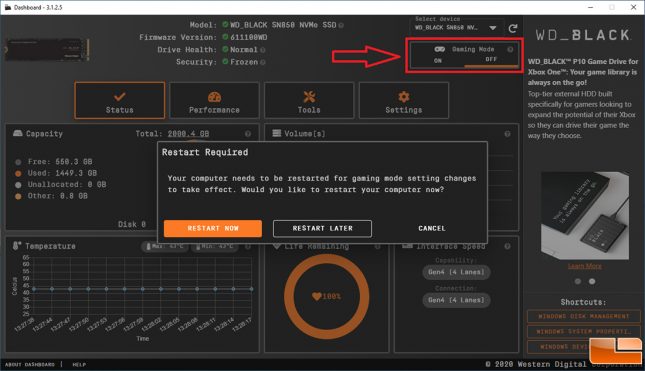The width and height of the screenshot is (645, 371).
Task: Select first ad carousel dot
Action: (578, 281)
